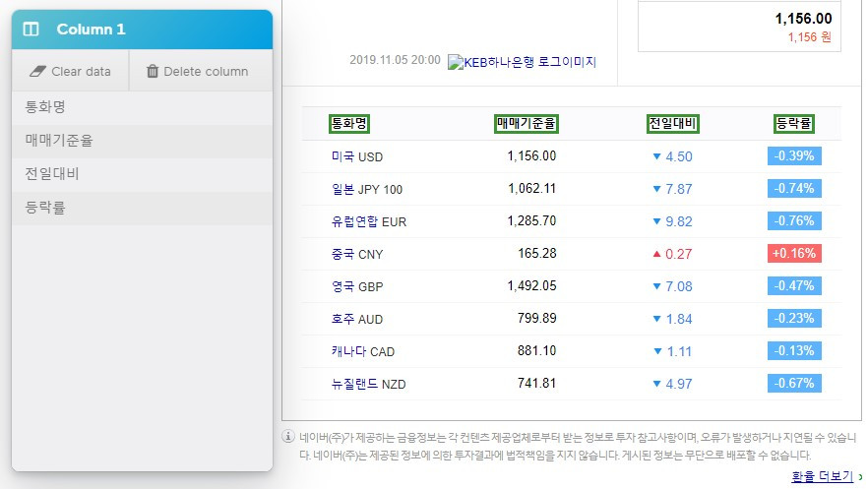Screen dimensions: 868x489
Task: Click the 4.50 daily change value
Action: point(679,156)
